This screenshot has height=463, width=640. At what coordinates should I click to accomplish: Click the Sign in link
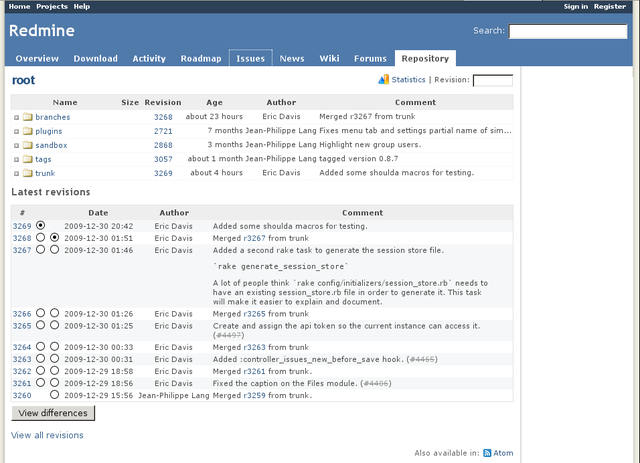click(x=576, y=7)
